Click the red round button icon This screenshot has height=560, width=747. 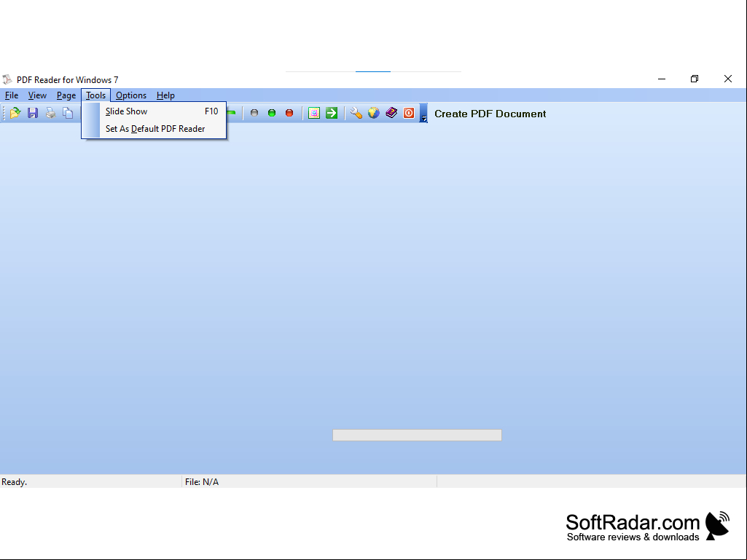289,113
